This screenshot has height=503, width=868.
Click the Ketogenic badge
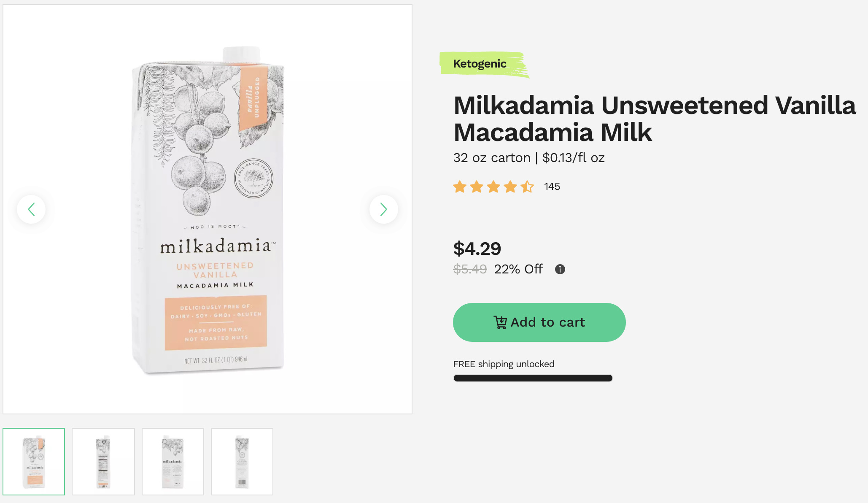(x=480, y=64)
